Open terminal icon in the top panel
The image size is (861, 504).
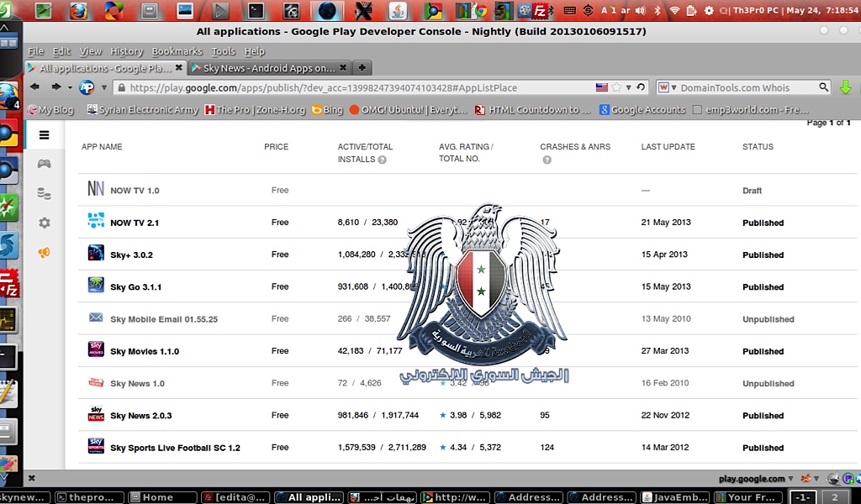pos(256,10)
